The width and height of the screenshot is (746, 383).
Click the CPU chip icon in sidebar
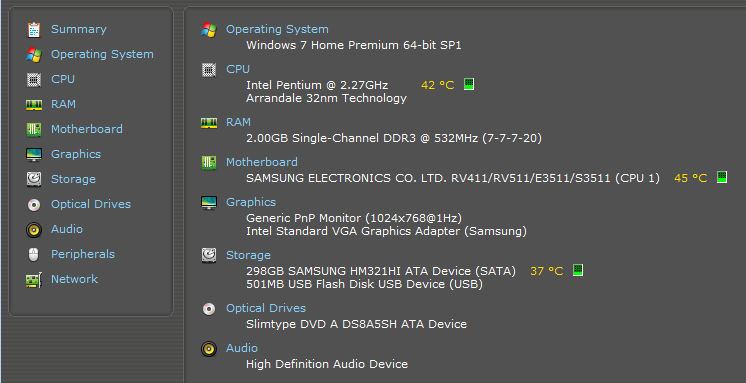(x=34, y=79)
